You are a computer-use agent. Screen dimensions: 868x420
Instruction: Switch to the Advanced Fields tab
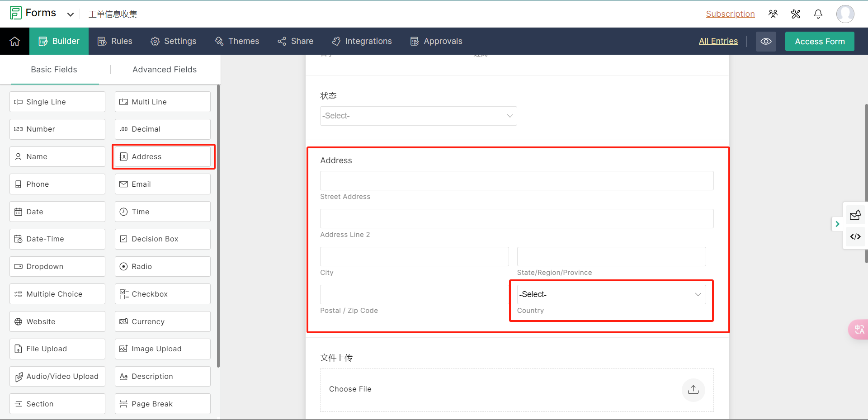(165, 70)
